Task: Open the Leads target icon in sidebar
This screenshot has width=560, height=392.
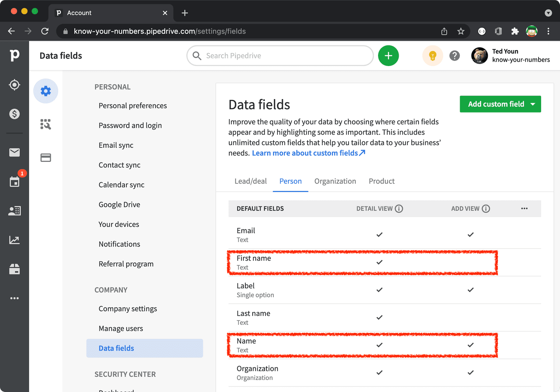Action: click(15, 85)
